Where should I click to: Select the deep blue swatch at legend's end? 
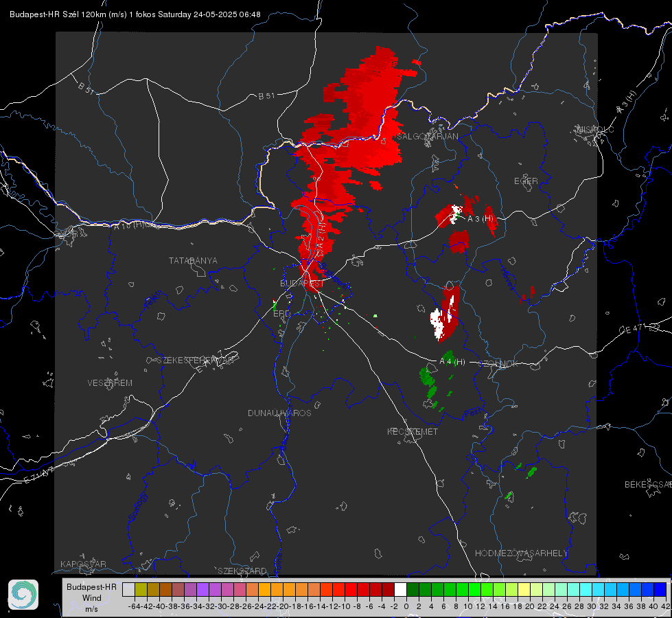[x=660, y=590]
